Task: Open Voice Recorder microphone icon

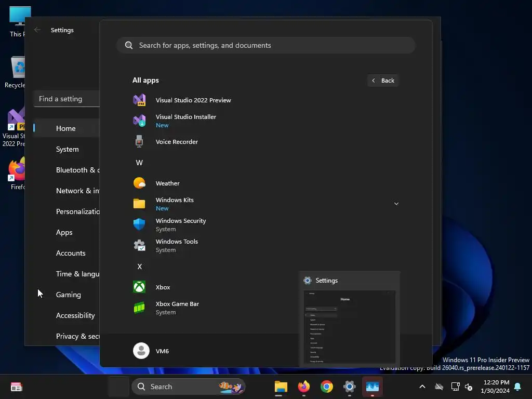Action: tap(139, 141)
